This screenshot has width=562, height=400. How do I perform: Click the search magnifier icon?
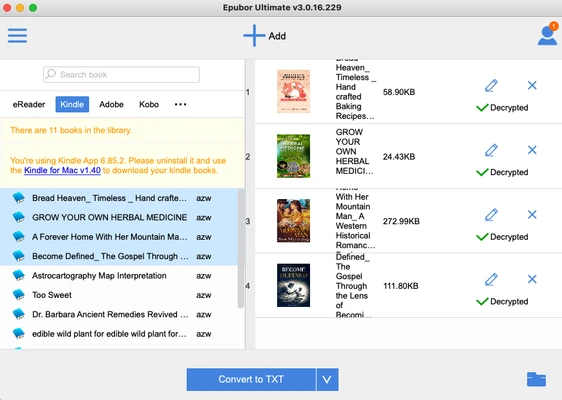pos(51,74)
